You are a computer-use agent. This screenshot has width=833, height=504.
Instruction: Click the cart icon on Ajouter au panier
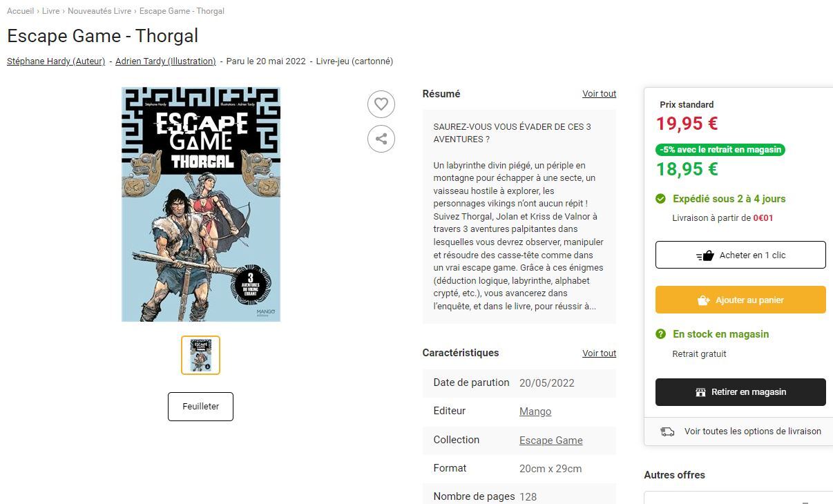tap(704, 300)
